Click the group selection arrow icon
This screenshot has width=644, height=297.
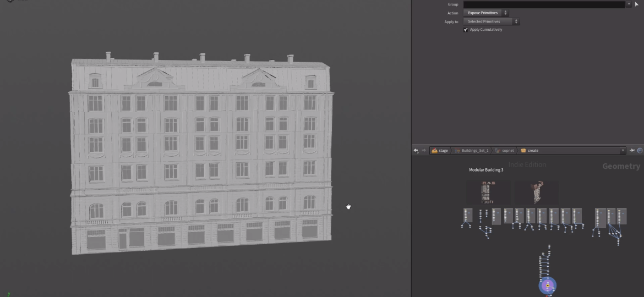coord(637,4)
